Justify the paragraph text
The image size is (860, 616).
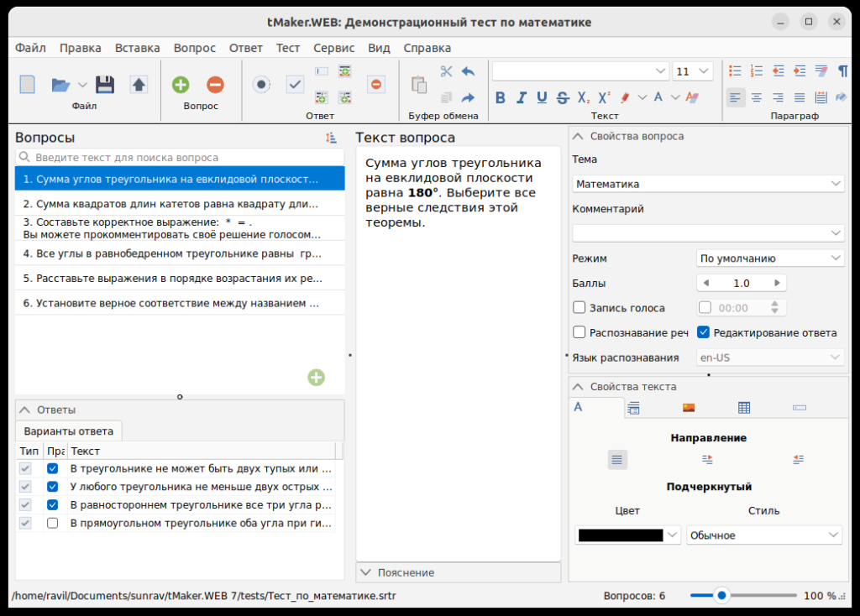tap(800, 97)
